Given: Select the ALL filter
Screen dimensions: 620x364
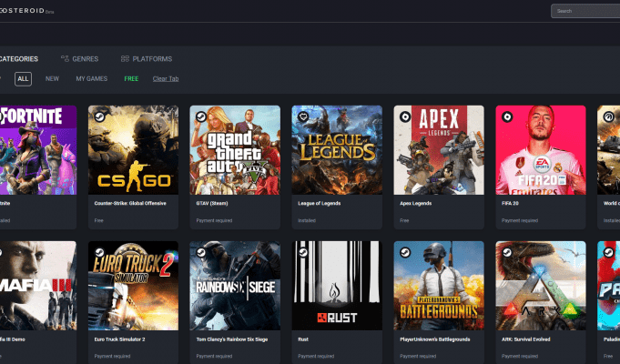Looking at the screenshot, I should click(x=23, y=78).
